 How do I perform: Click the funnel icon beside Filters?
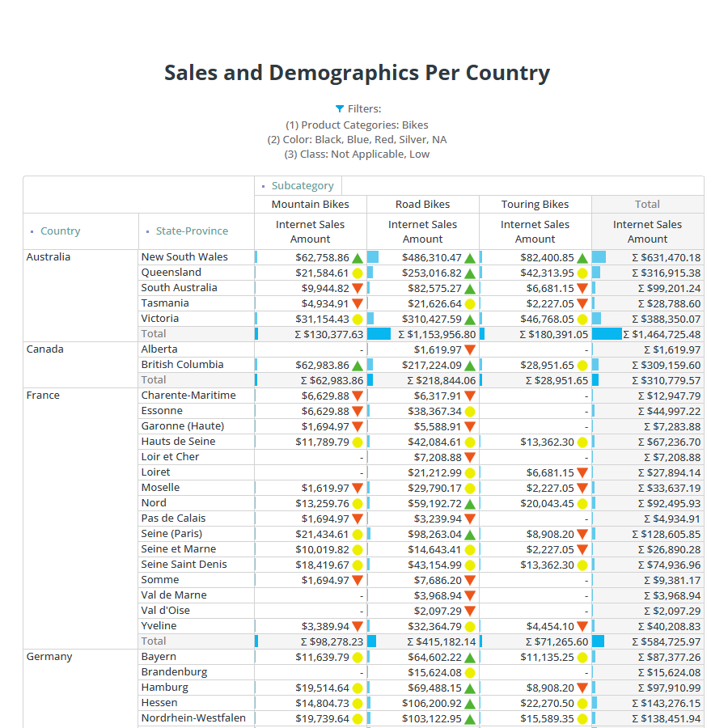click(340, 109)
